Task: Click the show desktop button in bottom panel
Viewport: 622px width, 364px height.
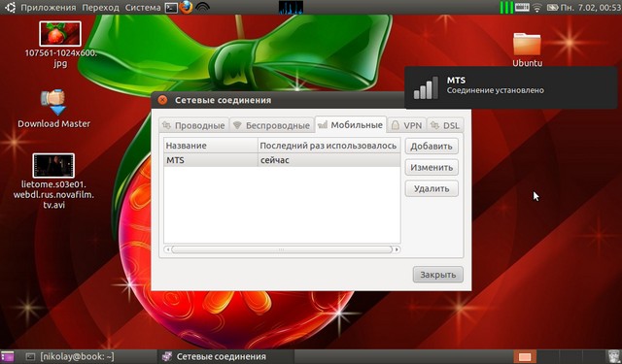Action: 8,356
